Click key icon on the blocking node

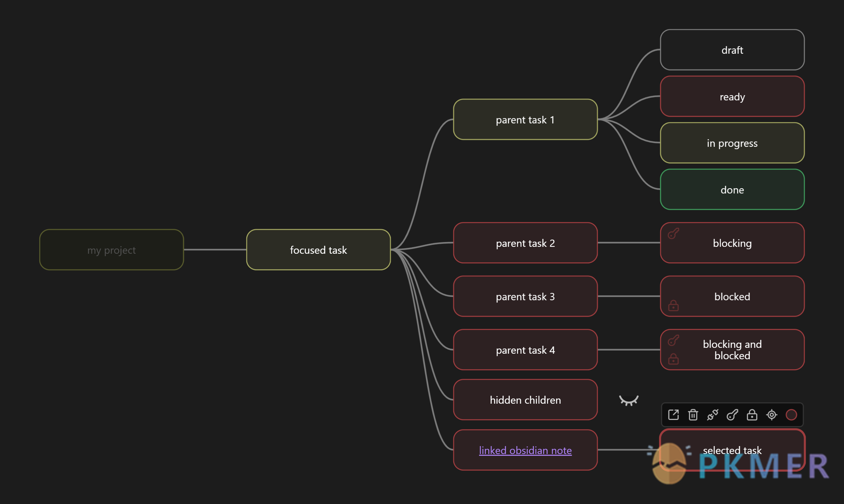pyautogui.click(x=673, y=233)
